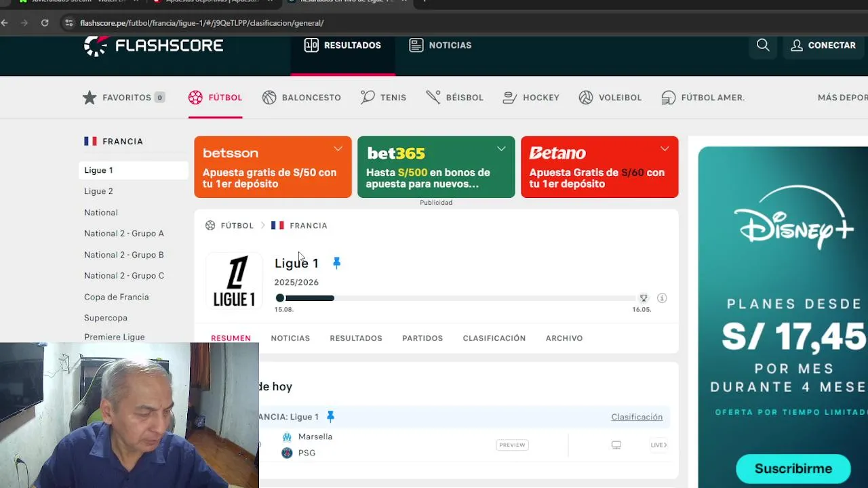The height and width of the screenshot is (488, 868).
Task: Open National 2 - Grupo C
Action: 124,276
